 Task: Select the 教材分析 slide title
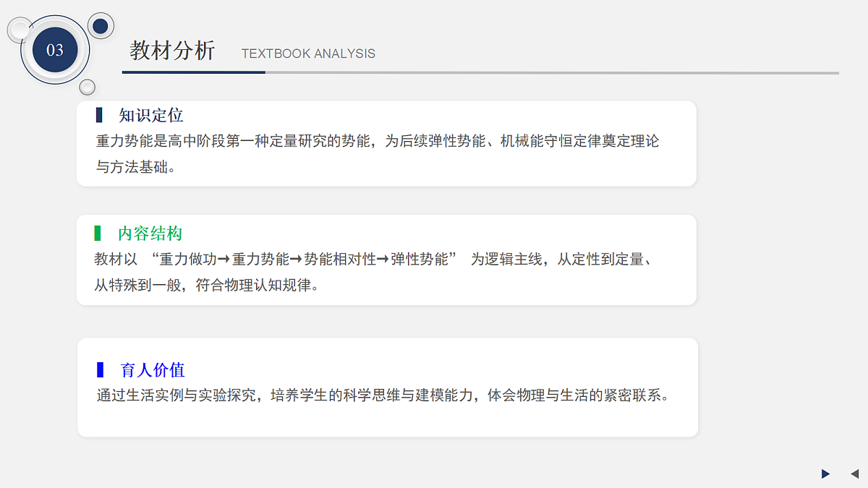[173, 51]
